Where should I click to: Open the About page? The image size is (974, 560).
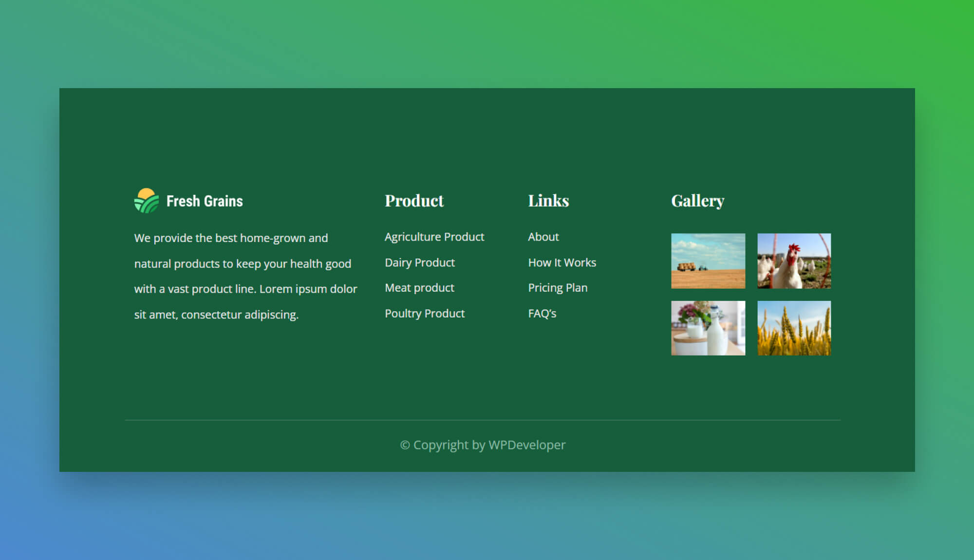coord(543,237)
